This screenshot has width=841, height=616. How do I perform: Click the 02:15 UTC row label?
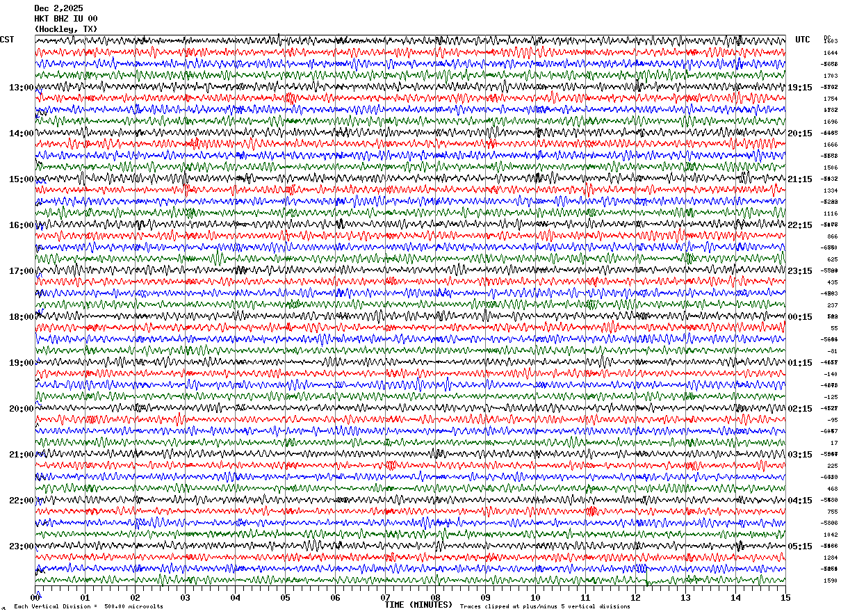pos(800,409)
